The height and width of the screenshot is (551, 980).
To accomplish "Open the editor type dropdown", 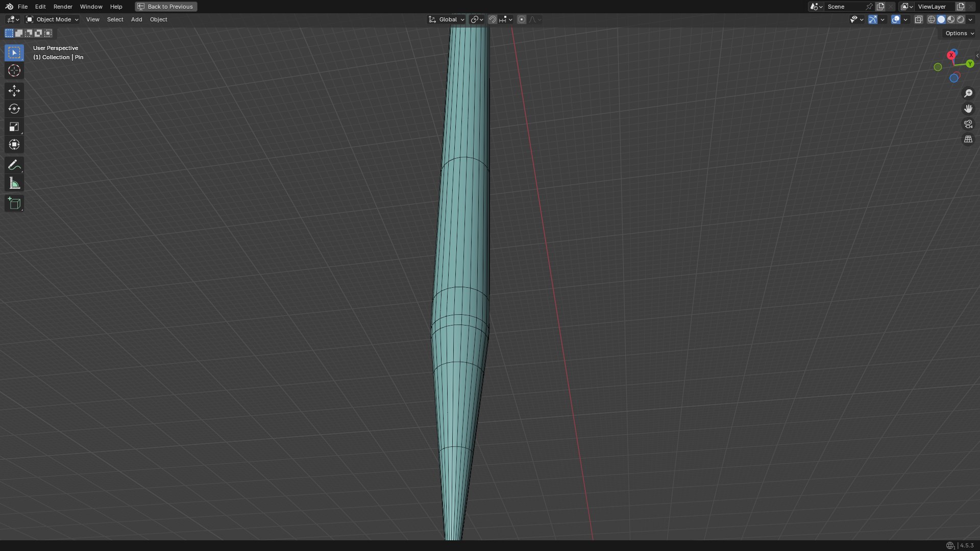I will point(13,19).
